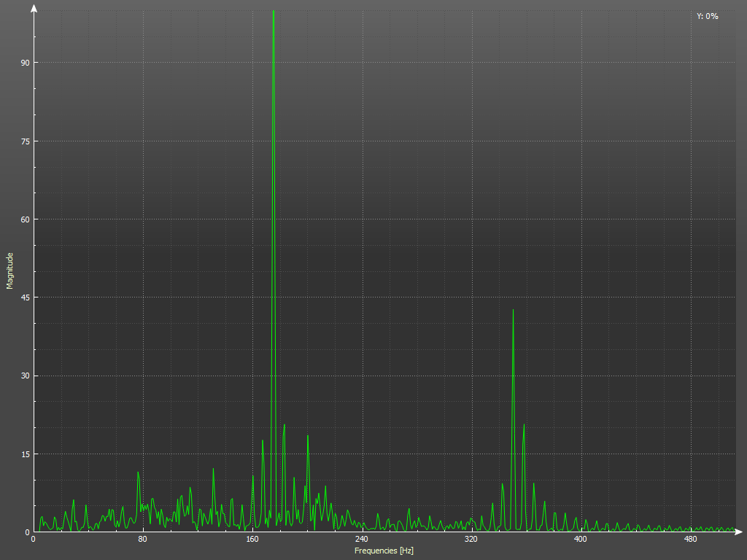Click the '45' tick label on magnitude axis
Viewport: 747px width, 560px height.
click(25, 297)
